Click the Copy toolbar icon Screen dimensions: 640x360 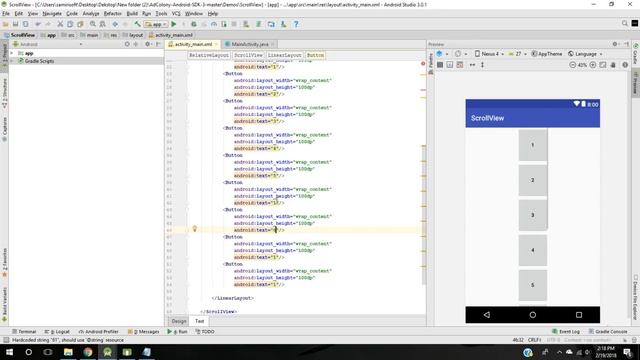(70, 24)
